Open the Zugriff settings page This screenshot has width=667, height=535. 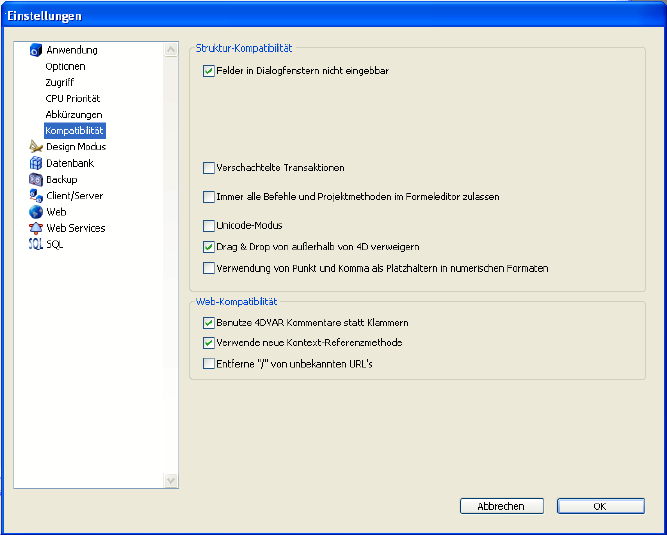[x=59, y=82]
